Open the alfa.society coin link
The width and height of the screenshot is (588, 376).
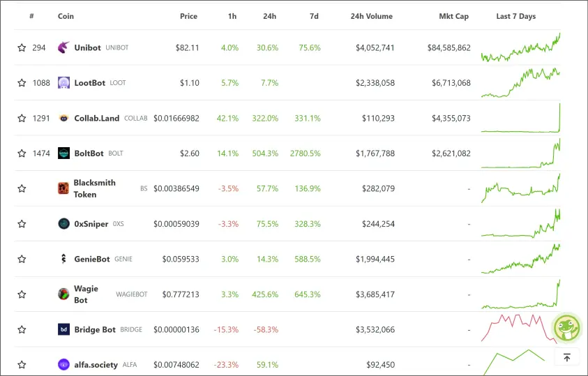96,365
